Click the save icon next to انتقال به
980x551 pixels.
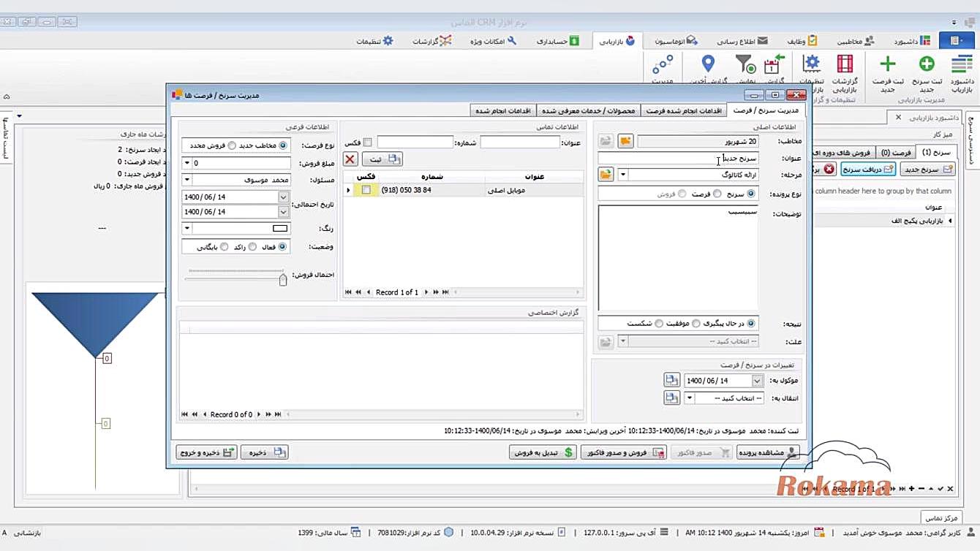pos(671,398)
